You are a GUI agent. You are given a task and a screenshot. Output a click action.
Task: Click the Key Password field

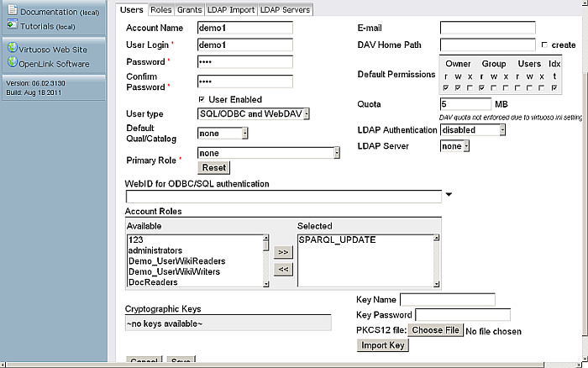pos(463,315)
